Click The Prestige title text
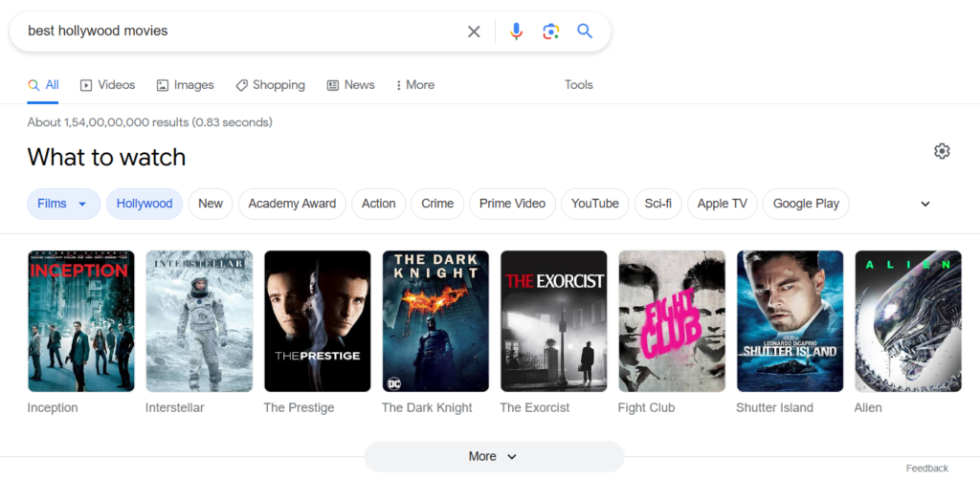 pos(299,407)
